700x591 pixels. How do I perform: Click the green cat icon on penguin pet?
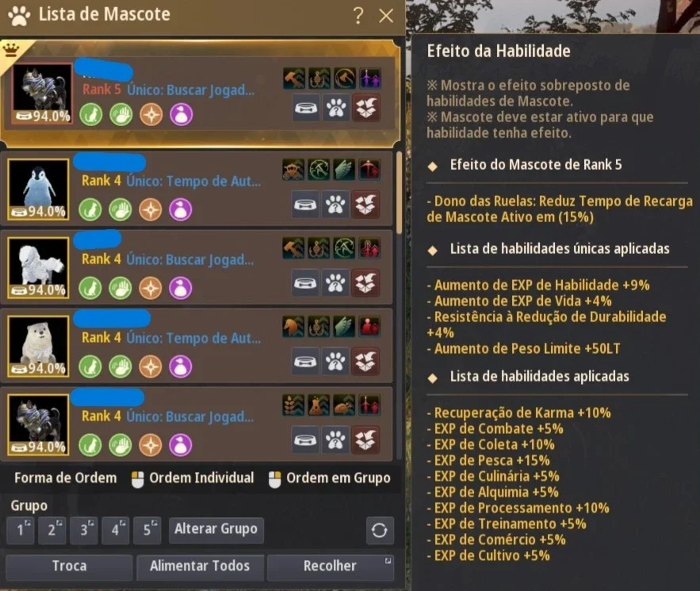(90, 210)
